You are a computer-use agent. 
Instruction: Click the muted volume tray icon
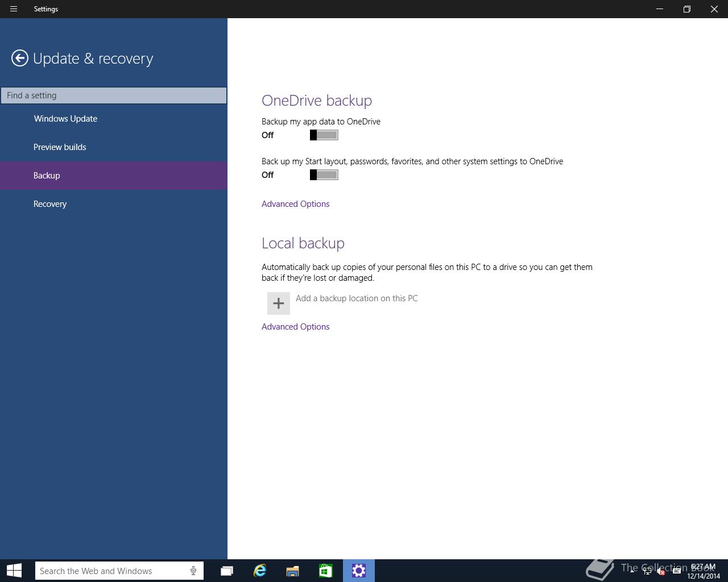click(661, 571)
